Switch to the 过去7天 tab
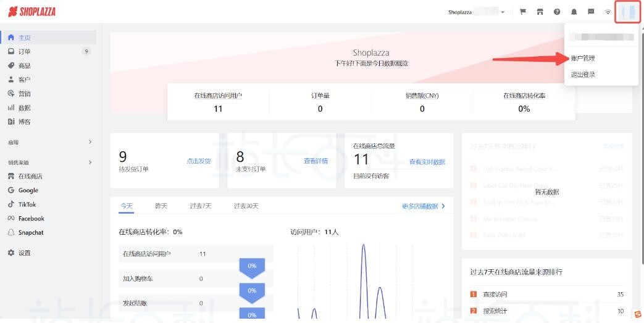This screenshot has height=323, width=644. pyautogui.click(x=201, y=206)
